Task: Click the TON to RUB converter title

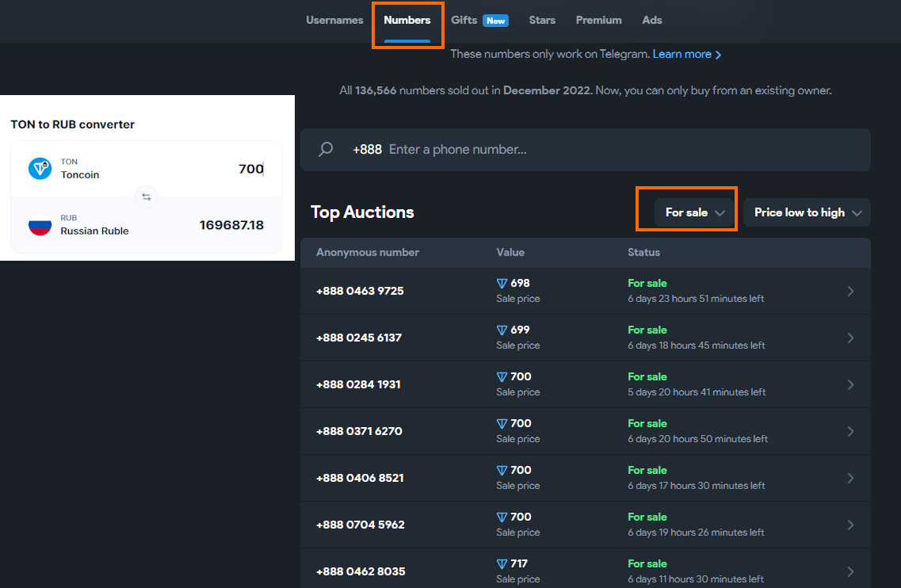Action: coord(72,124)
